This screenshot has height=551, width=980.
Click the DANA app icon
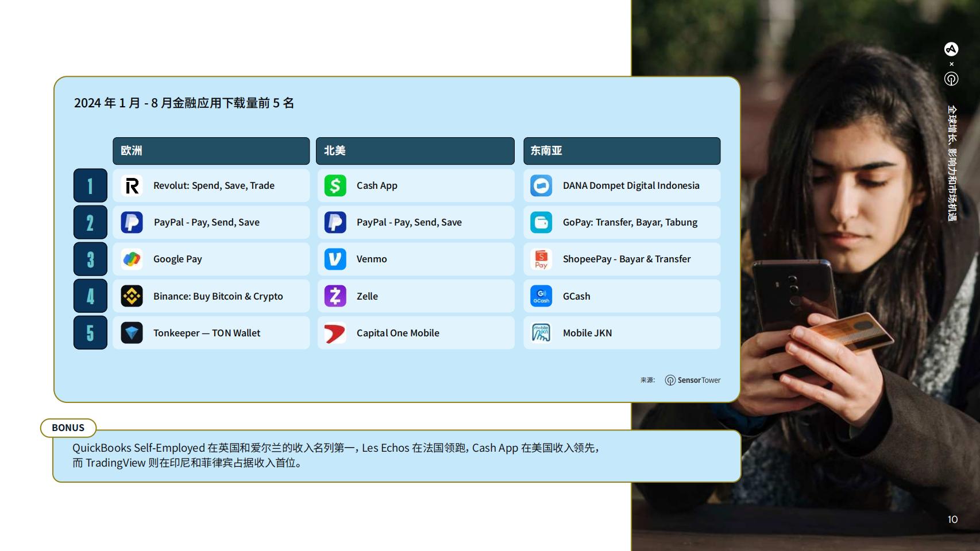541,185
